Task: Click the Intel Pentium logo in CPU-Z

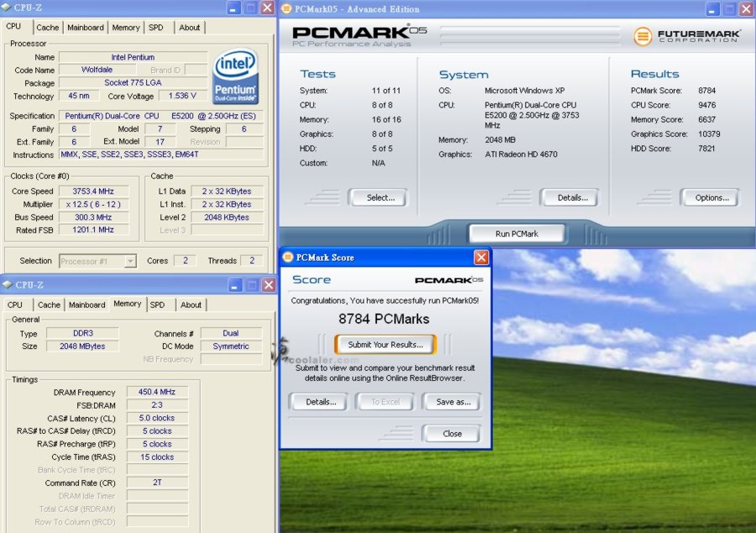Action: tap(235, 77)
